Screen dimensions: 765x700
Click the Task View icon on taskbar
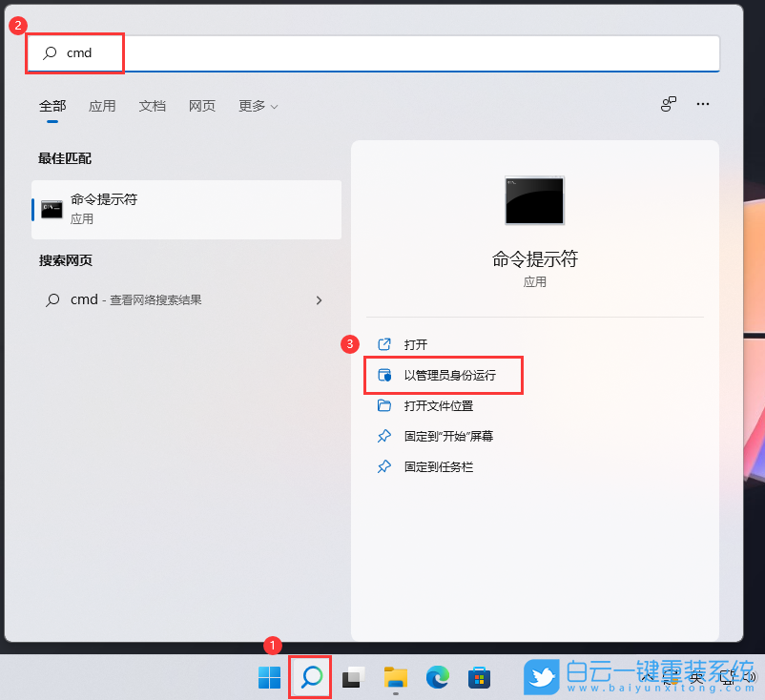352,678
